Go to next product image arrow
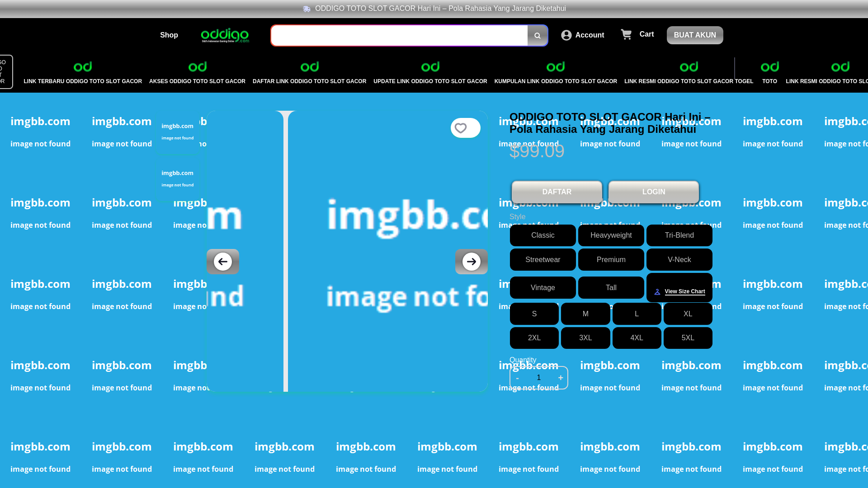Screen dimensions: 868x488 coord(471,262)
